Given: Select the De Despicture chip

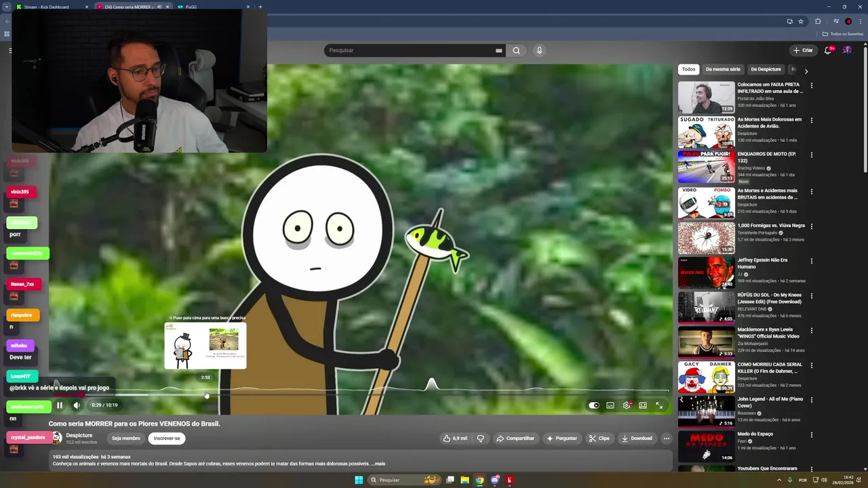Looking at the screenshot, I should click(766, 69).
